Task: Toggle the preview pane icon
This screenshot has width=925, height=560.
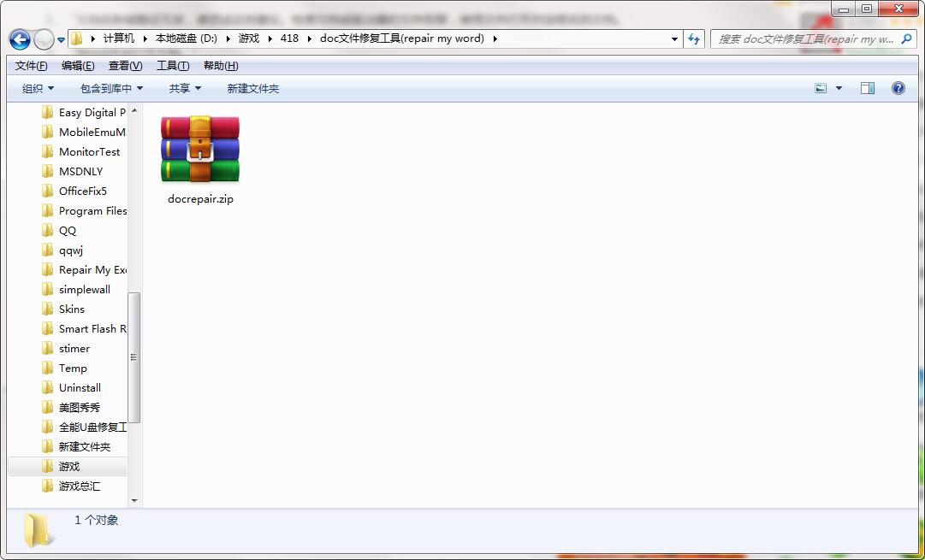Action: (x=867, y=88)
